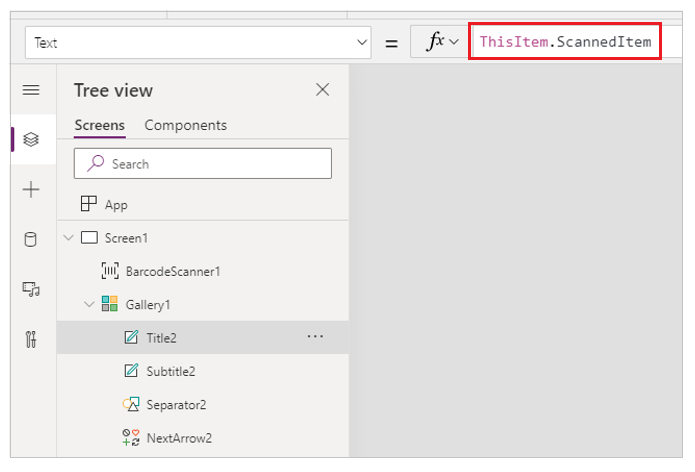Viewport: 695px width, 472px height.
Task: Click the Title2 label edit icon
Action: [x=131, y=337]
